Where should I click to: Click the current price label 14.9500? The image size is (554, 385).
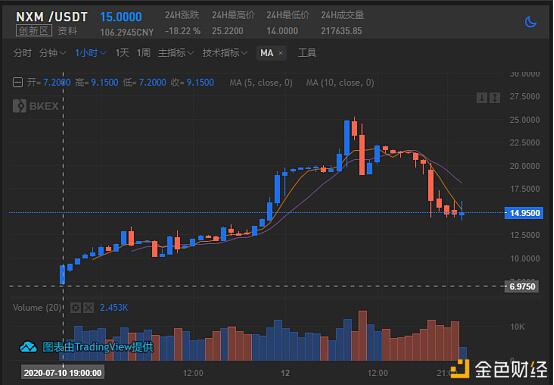click(x=524, y=213)
